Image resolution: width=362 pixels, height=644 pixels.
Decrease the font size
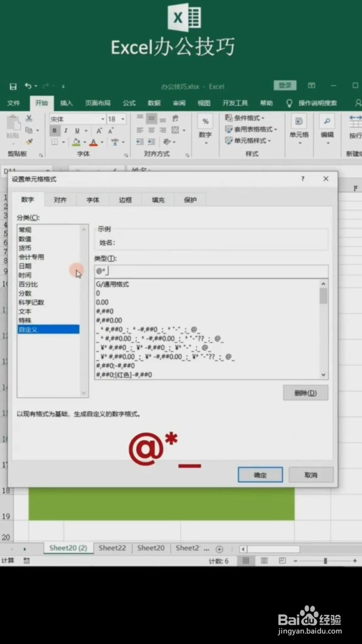coord(112,131)
